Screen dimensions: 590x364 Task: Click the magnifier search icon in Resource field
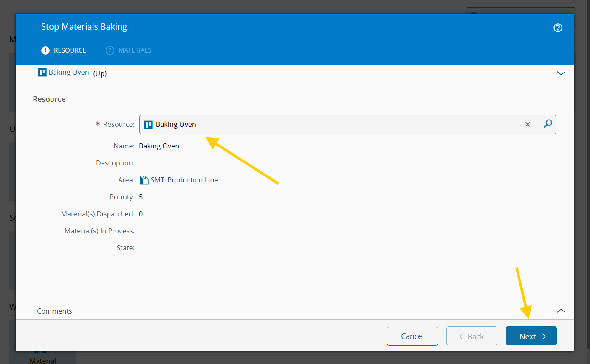548,124
